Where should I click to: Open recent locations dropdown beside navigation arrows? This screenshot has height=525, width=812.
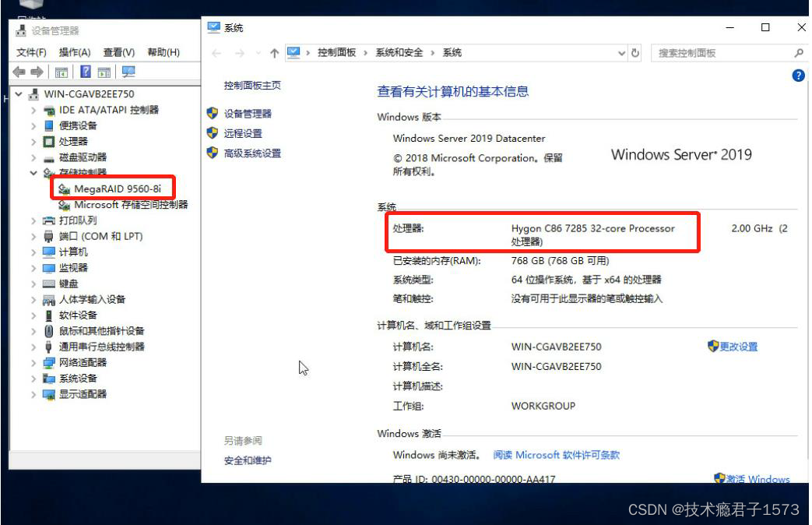[x=258, y=53]
